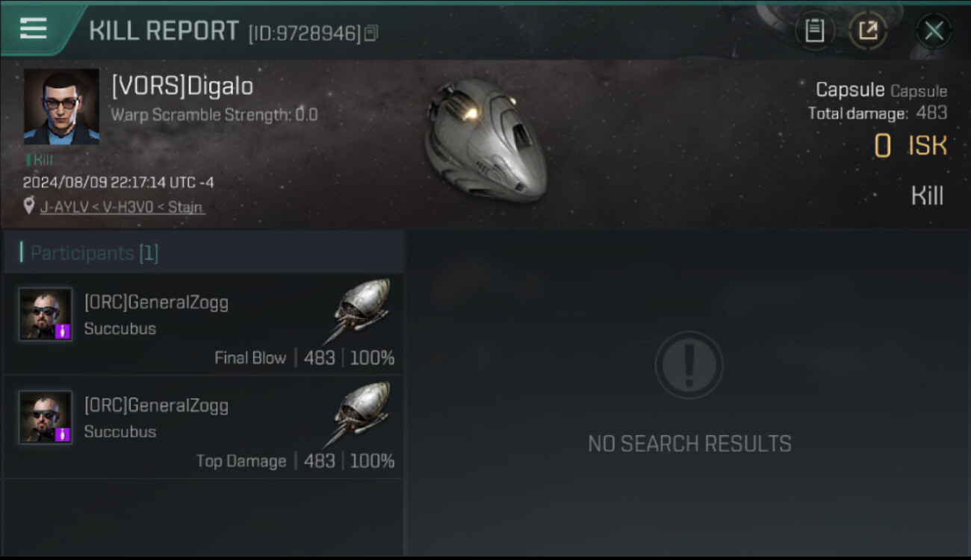Open the clipboard report icon

click(x=814, y=31)
